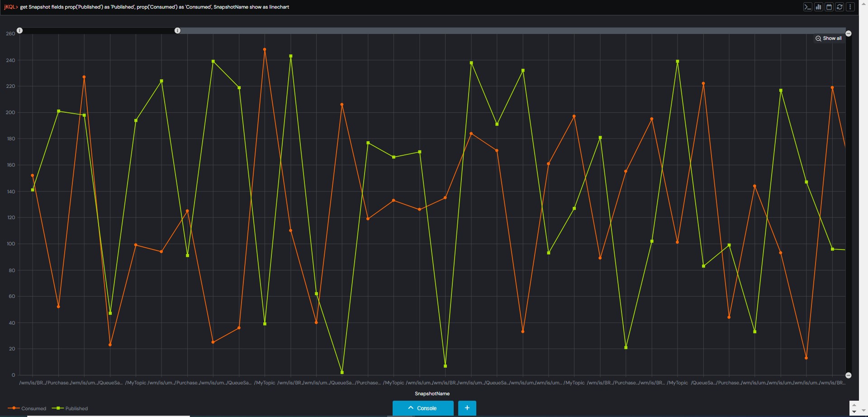The height and width of the screenshot is (417, 868).
Task: Refresh the query results with the refresh icon
Action: (x=840, y=7)
